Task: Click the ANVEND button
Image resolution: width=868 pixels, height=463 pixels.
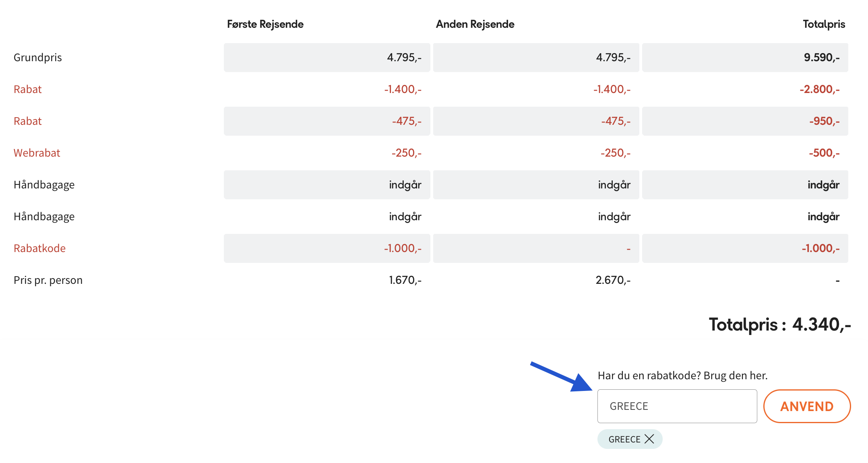Action: tap(807, 406)
